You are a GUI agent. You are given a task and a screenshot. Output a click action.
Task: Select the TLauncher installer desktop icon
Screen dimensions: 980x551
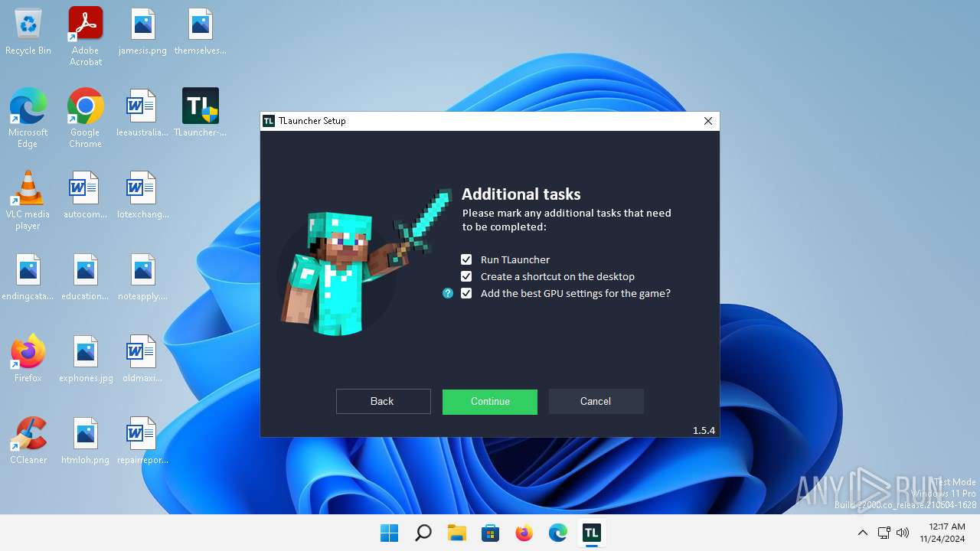pyautogui.click(x=201, y=113)
